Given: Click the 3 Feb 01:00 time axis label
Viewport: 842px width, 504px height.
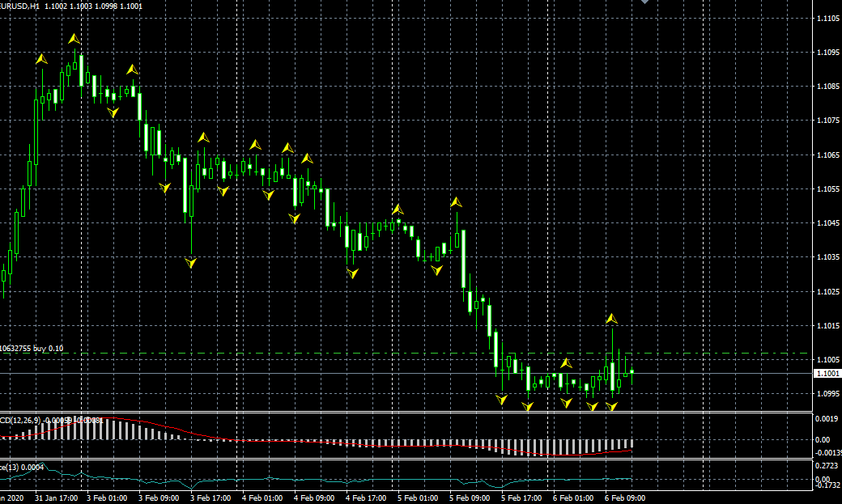Looking at the screenshot, I should point(104,498).
